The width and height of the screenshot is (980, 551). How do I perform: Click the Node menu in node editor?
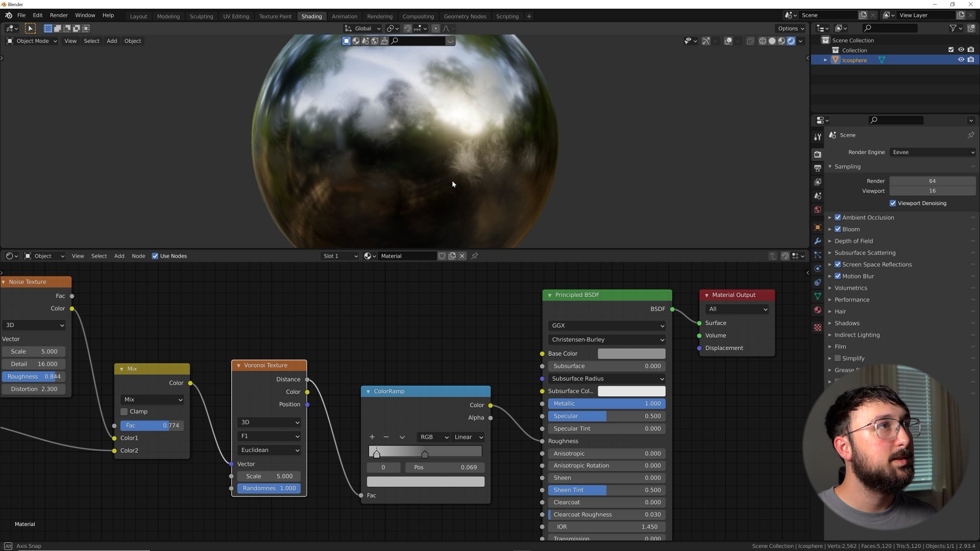138,256
